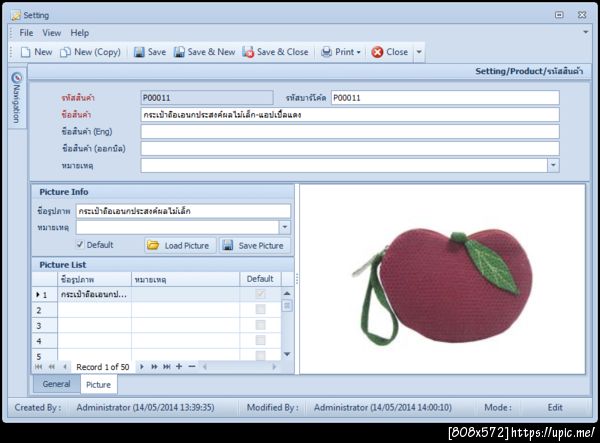
Task: Open the Help menu
Action: [80, 33]
